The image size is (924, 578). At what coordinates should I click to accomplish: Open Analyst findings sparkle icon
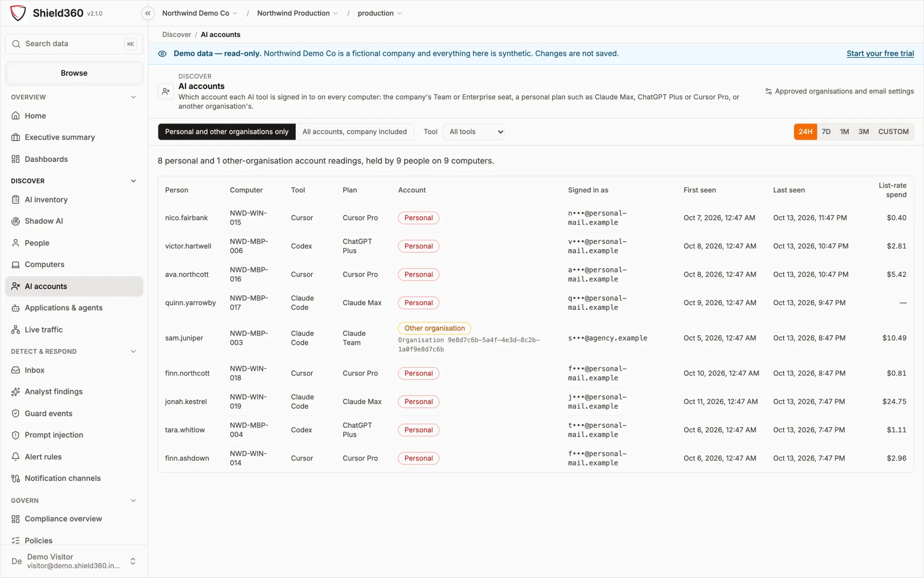[16, 392]
